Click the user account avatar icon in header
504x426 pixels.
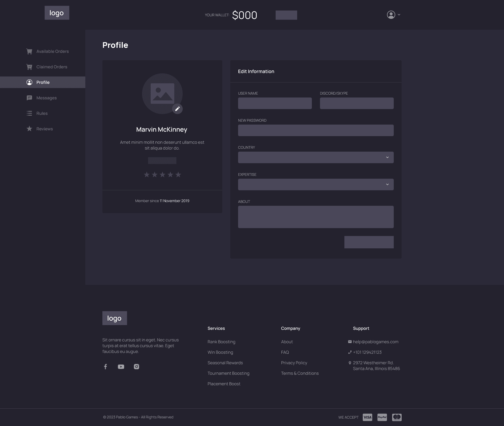pyautogui.click(x=391, y=15)
